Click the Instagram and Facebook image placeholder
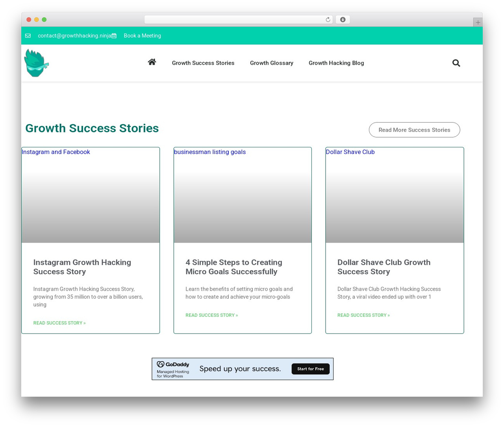The width and height of the screenshot is (504, 427). click(x=91, y=195)
